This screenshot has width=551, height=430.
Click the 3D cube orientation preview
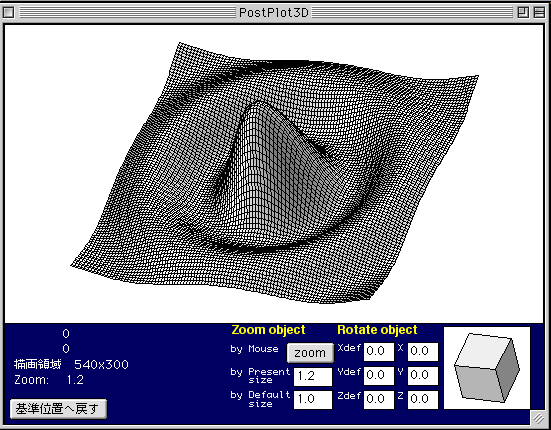coord(487,368)
